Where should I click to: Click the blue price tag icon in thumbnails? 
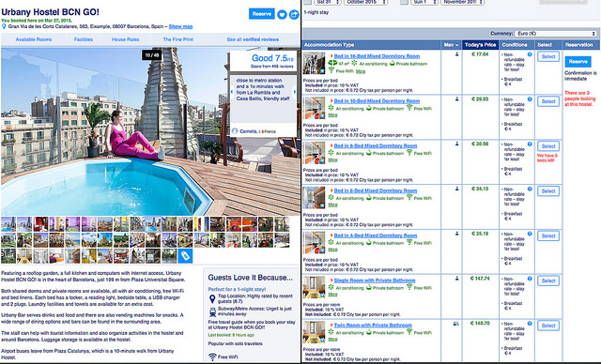pos(185,256)
